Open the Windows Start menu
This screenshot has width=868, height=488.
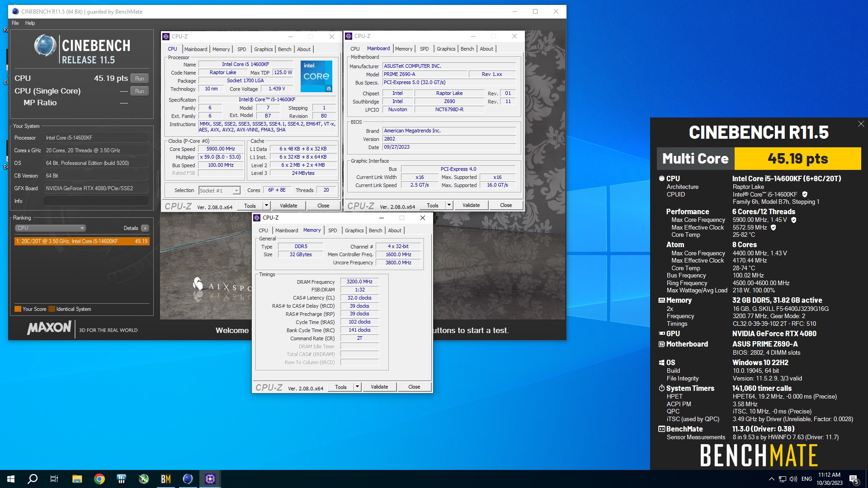click(11, 479)
